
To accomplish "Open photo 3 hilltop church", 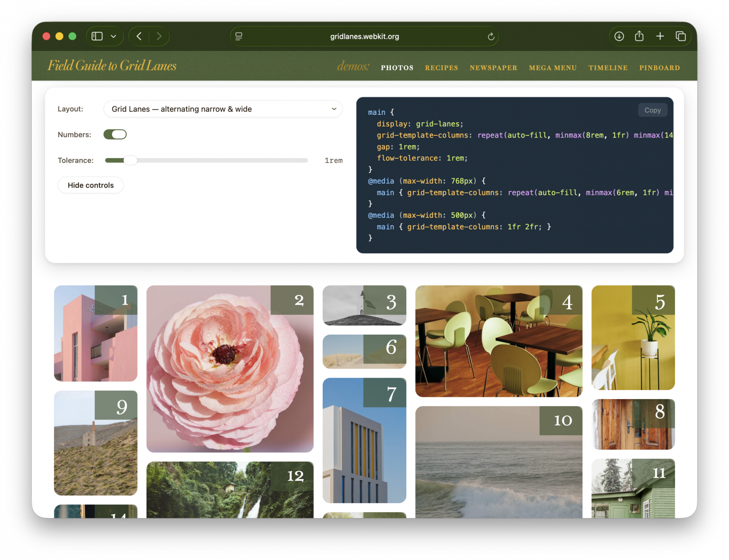I will pyautogui.click(x=364, y=305).
